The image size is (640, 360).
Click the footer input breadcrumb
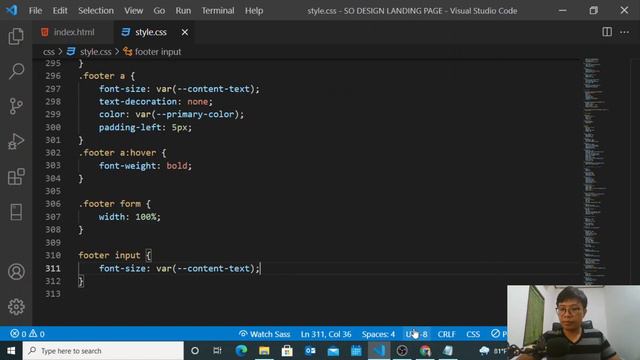(158, 52)
